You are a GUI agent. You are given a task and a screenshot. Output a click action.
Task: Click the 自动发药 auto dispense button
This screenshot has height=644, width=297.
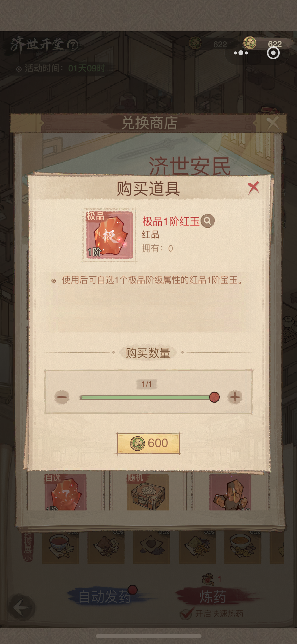tap(105, 597)
